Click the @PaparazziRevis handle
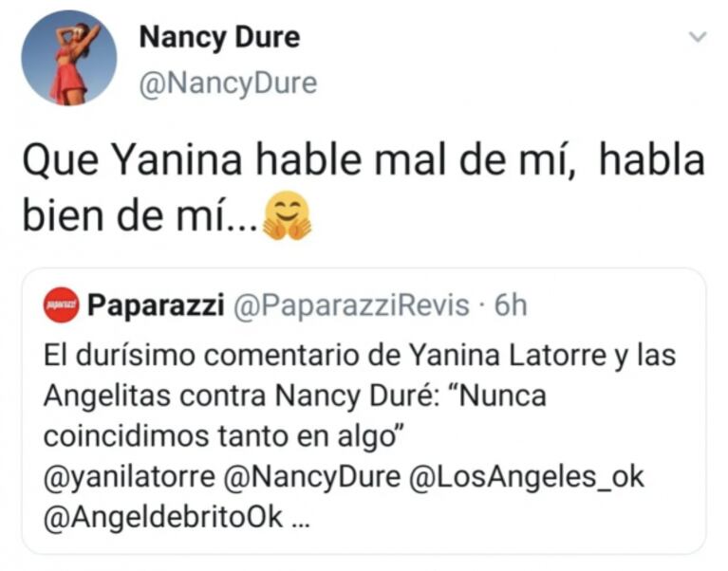 pyautogui.click(x=350, y=305)
